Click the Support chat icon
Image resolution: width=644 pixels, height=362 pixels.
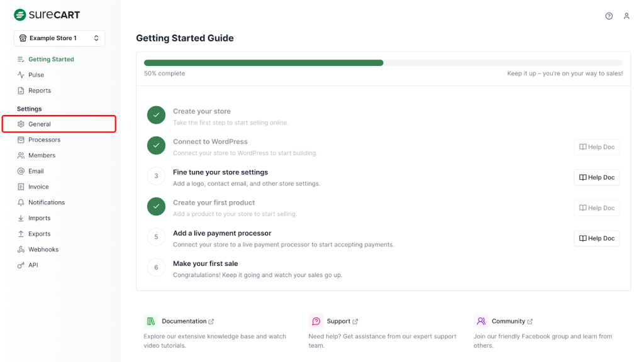point(316,321)
